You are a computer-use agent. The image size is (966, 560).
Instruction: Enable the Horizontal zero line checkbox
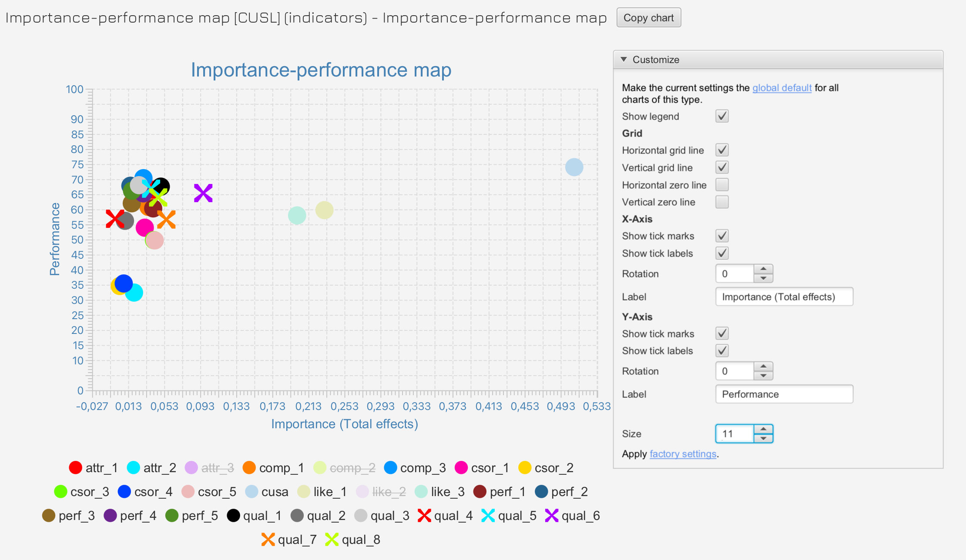pos(722,185)
